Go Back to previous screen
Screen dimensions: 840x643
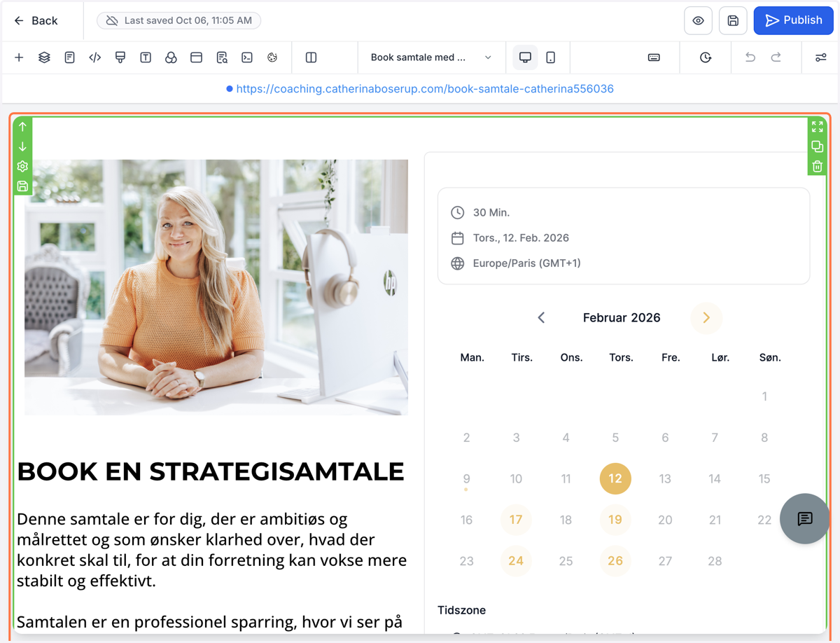coord(36,21)
